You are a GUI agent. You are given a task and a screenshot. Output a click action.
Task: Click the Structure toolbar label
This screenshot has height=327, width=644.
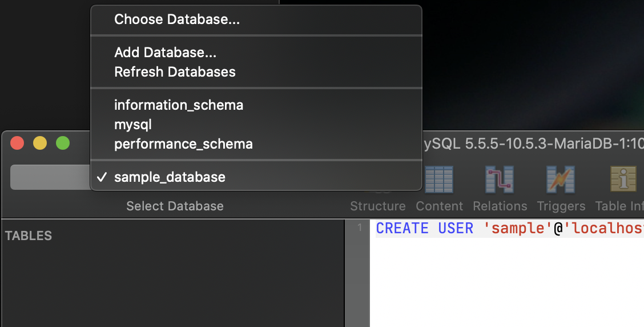[377, 206]
